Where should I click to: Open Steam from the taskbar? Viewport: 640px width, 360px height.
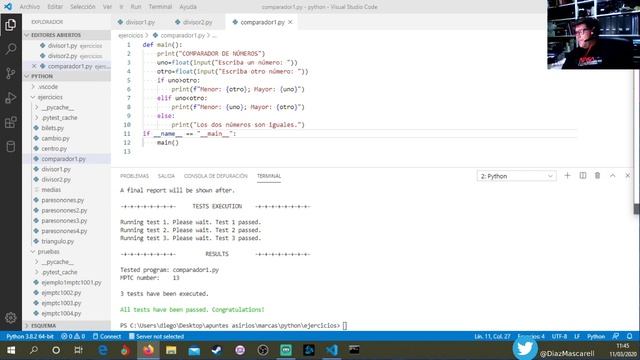coord(217,350)
